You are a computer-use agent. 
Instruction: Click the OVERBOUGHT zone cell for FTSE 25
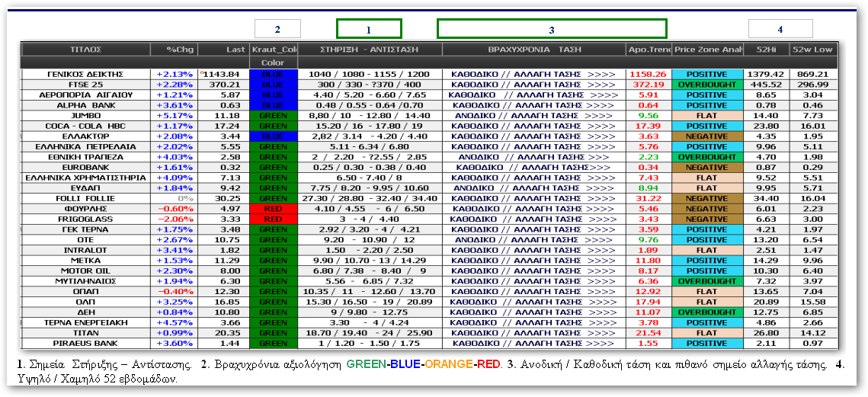707,85
